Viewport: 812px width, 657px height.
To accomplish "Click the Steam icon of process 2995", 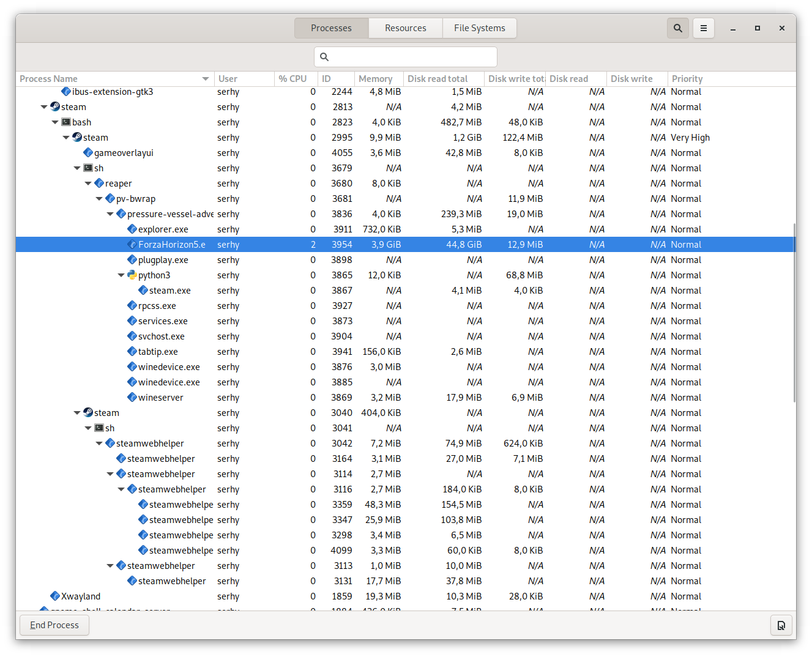I will (x=77, y=138).
